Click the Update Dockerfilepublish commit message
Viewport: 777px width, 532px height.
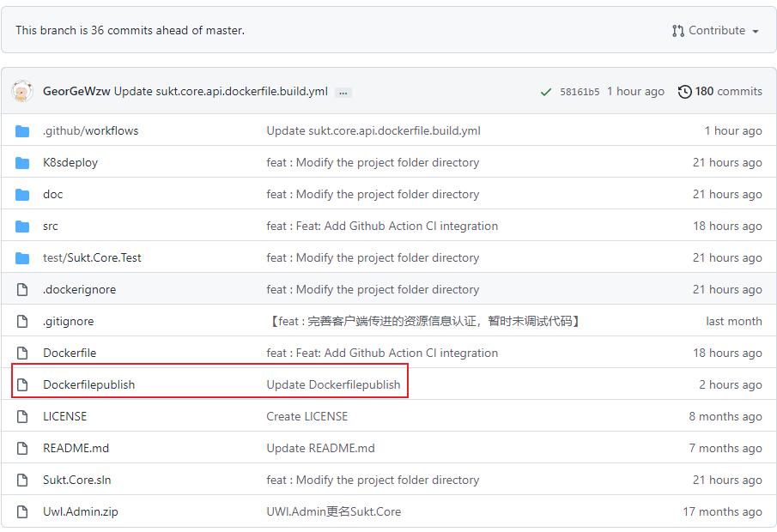point(333,385)
